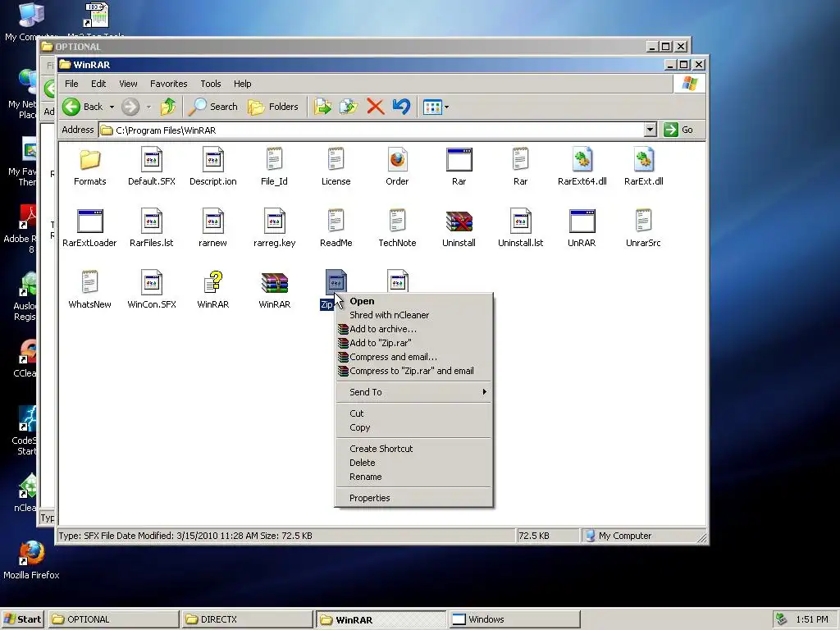
Task: Choose Compress to "Zip.rar" and email
Action: 413,371
